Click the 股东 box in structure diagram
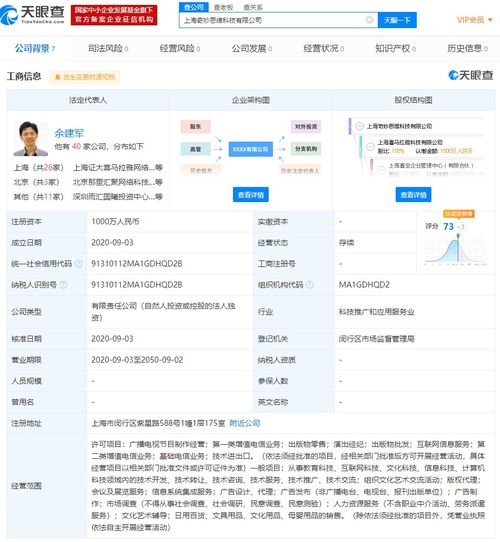The width and height of the screenshot is (500, 542). pyautogui.click(x=195, y=127)
